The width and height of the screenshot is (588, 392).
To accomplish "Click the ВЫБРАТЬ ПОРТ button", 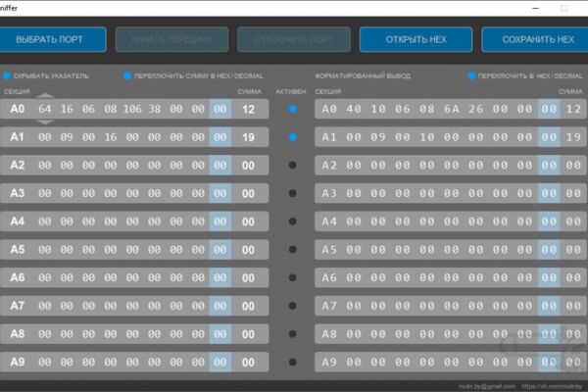I will [x=52, y=39].
